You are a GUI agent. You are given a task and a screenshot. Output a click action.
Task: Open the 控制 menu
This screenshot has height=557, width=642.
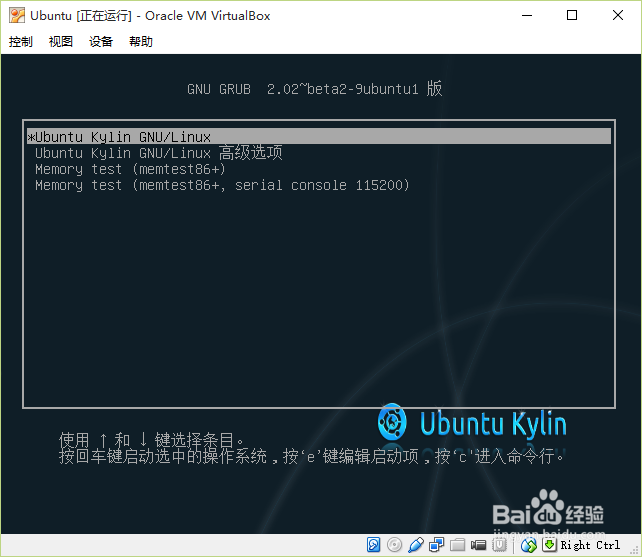(x=20, y=41)
